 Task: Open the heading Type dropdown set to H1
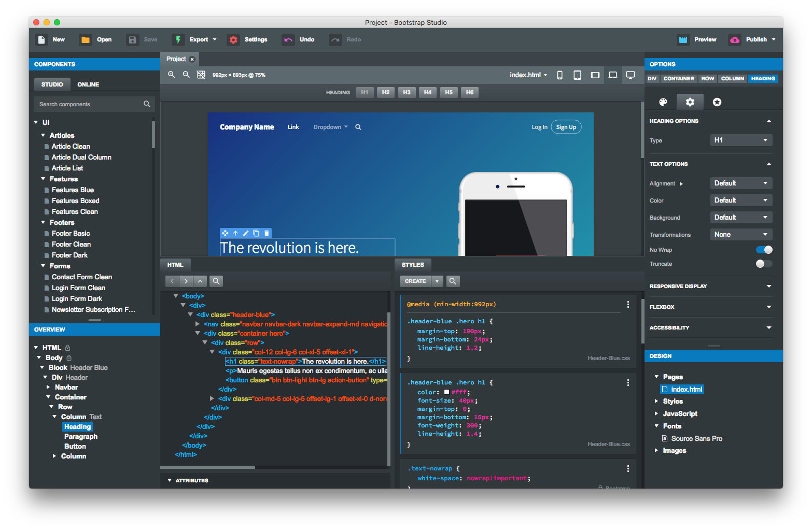(741, 140)
